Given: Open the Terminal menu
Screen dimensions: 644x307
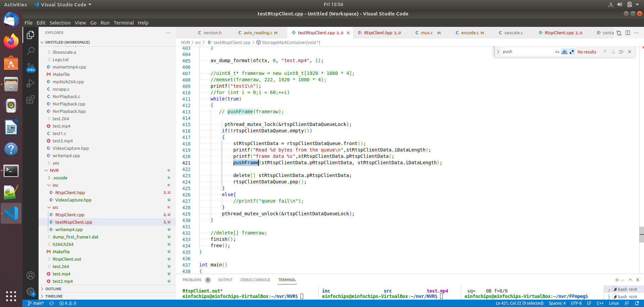Looking at the screenshot, I should 124,23.
